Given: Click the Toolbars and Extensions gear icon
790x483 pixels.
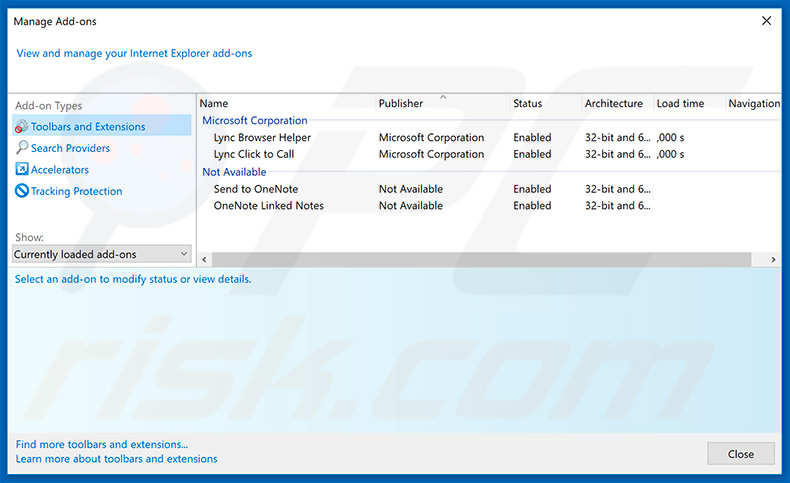Looking at the screenshot, I should [21, 126].
